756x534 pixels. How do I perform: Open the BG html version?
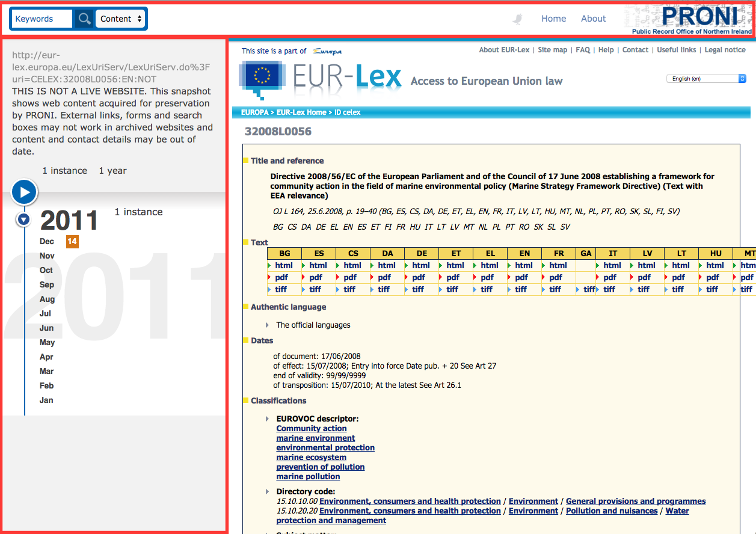point(284,265)
